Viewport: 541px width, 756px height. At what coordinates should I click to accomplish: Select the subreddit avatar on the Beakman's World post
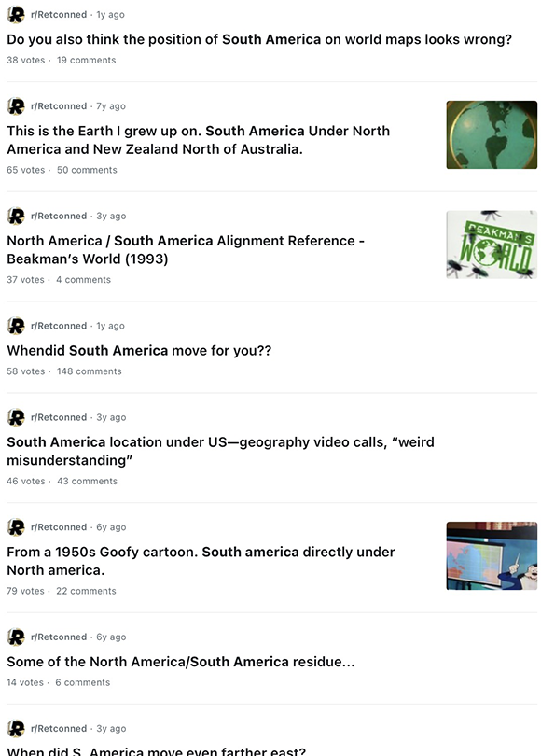[16, 216]
